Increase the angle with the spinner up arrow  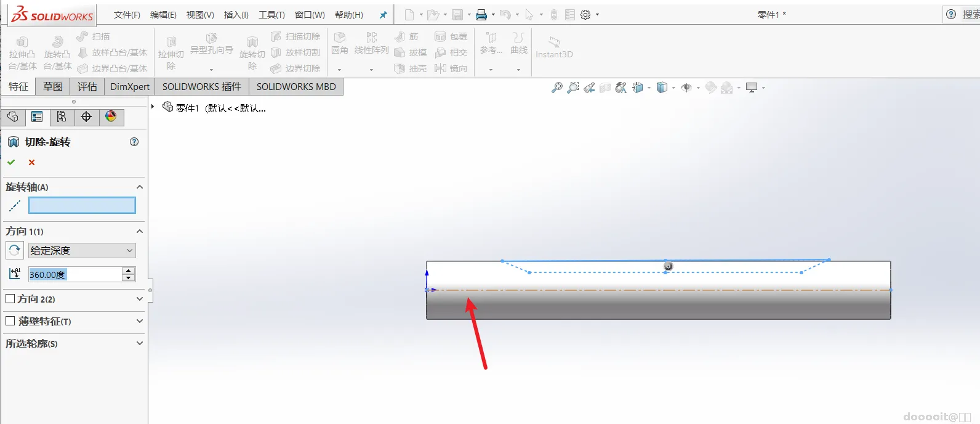click(x=129, y=271)
